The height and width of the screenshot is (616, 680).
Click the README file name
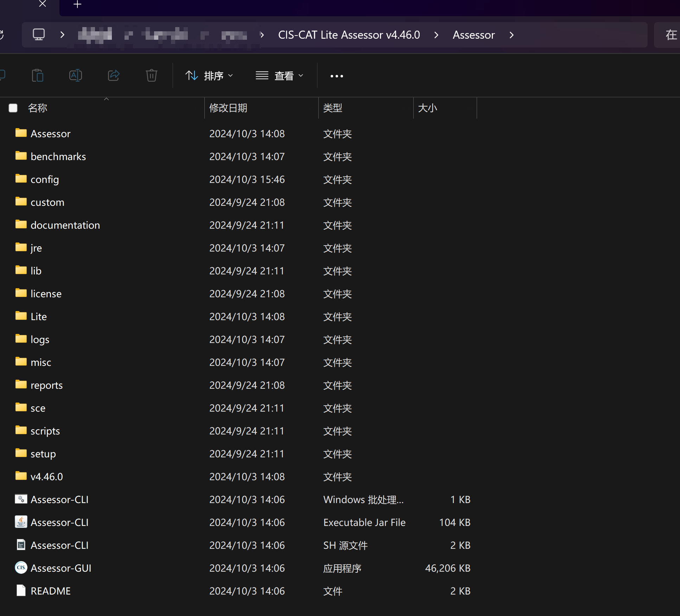pos(51,591)
